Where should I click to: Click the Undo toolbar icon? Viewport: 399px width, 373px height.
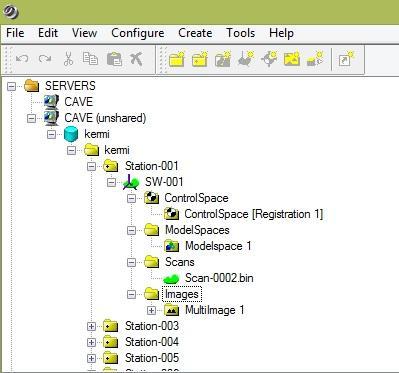[22, 59]
